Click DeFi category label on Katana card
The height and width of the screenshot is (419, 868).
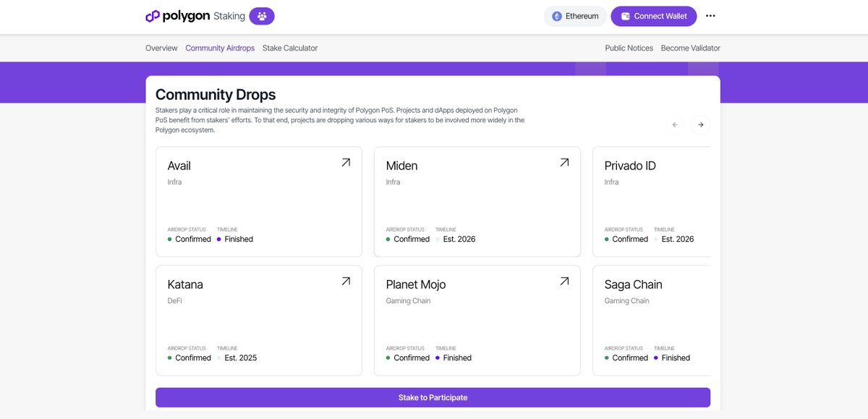174,300
